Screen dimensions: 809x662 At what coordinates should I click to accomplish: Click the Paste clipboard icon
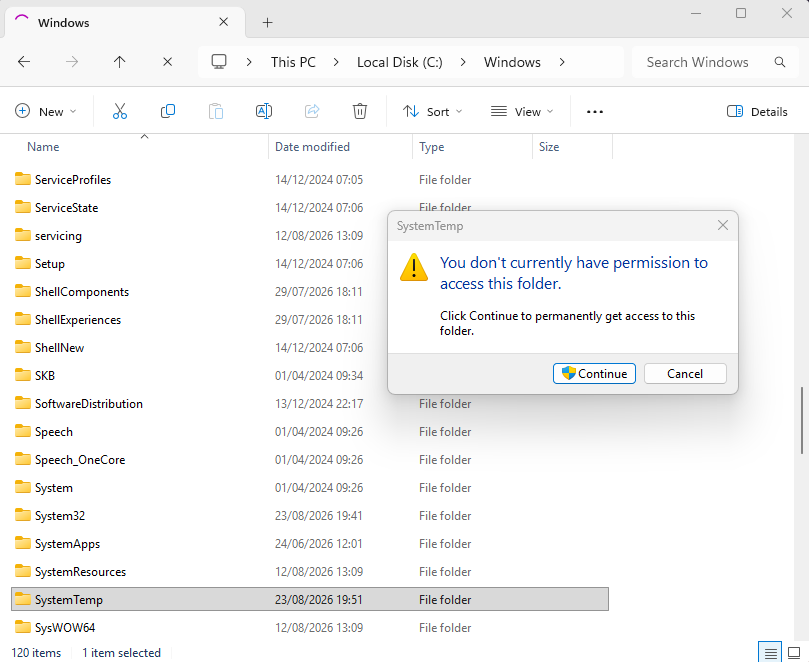[x=216, y=111]
